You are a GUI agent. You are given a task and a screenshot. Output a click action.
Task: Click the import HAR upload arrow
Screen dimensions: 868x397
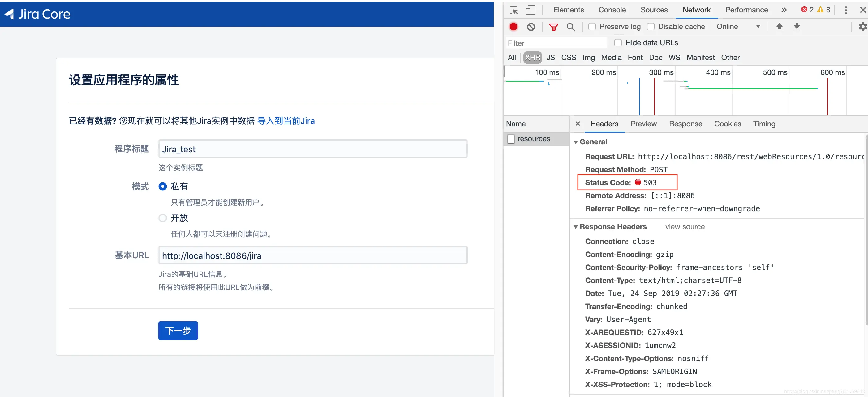[x=779, y=27]
